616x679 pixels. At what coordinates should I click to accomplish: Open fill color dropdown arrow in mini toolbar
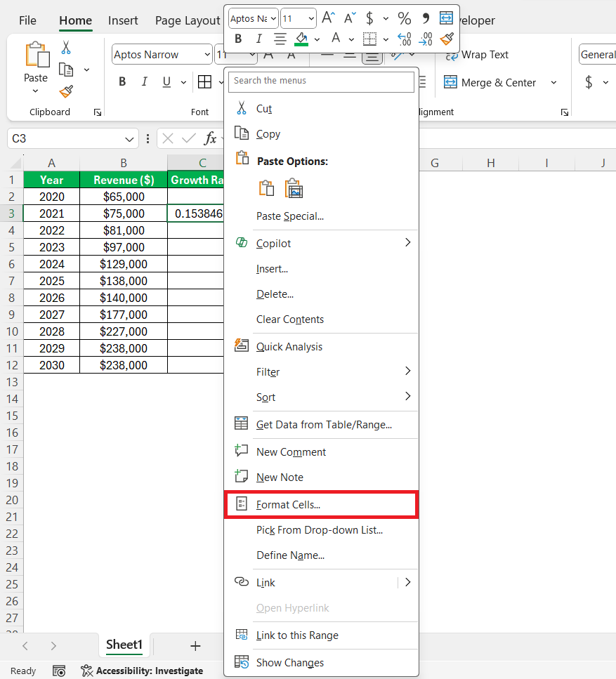(317, 39)
